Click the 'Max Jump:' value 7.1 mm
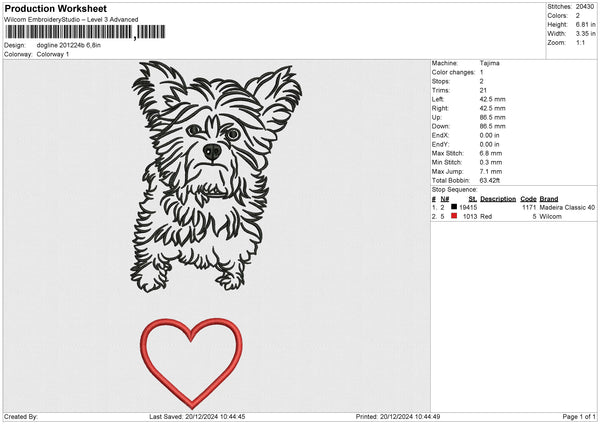 (491, 171)
